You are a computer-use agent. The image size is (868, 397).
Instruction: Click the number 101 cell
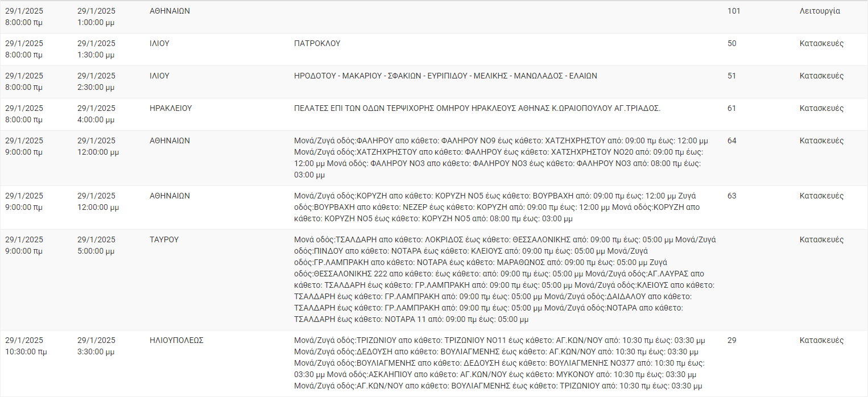tap(734, 11)
